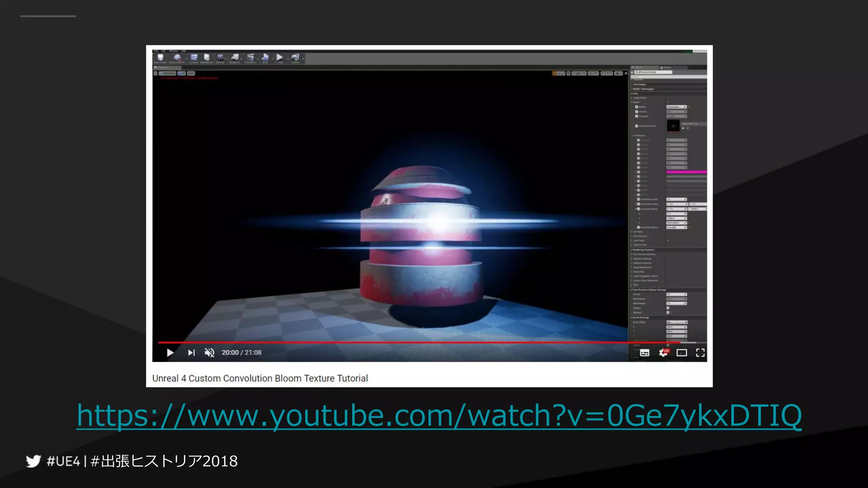The image size is (868, 488).
Task: Click the convolution kernel texture thumbnail
Action: (673, 126)
